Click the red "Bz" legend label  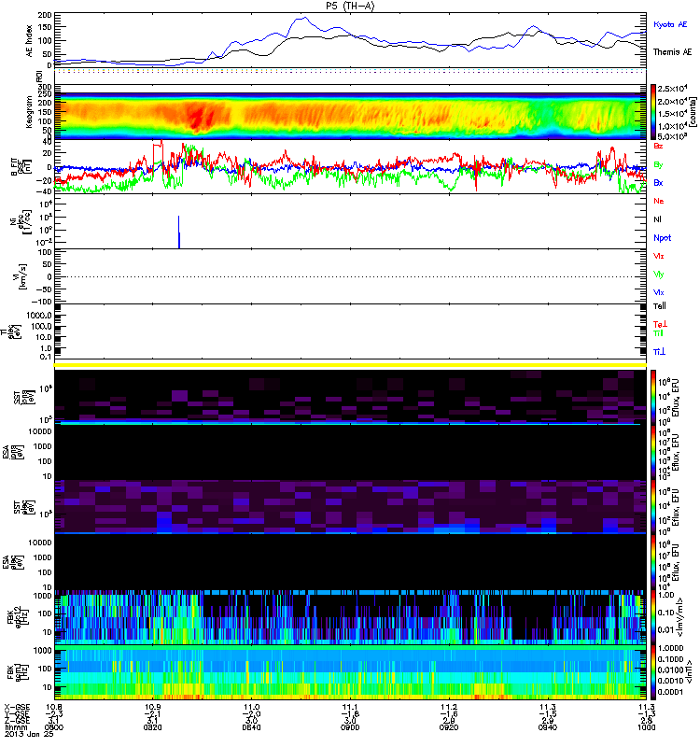pos(659,146)
